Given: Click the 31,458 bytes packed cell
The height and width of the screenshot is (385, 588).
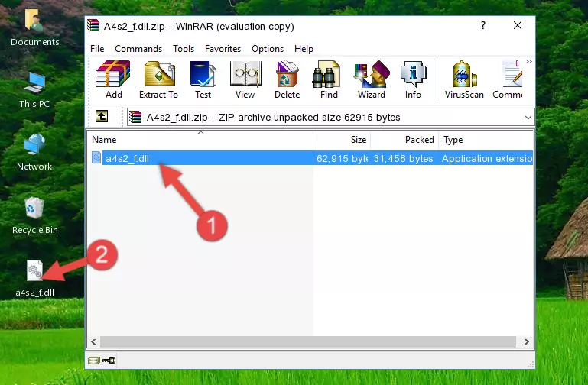Looking at the screenshot, I should (x=403, y=158).
